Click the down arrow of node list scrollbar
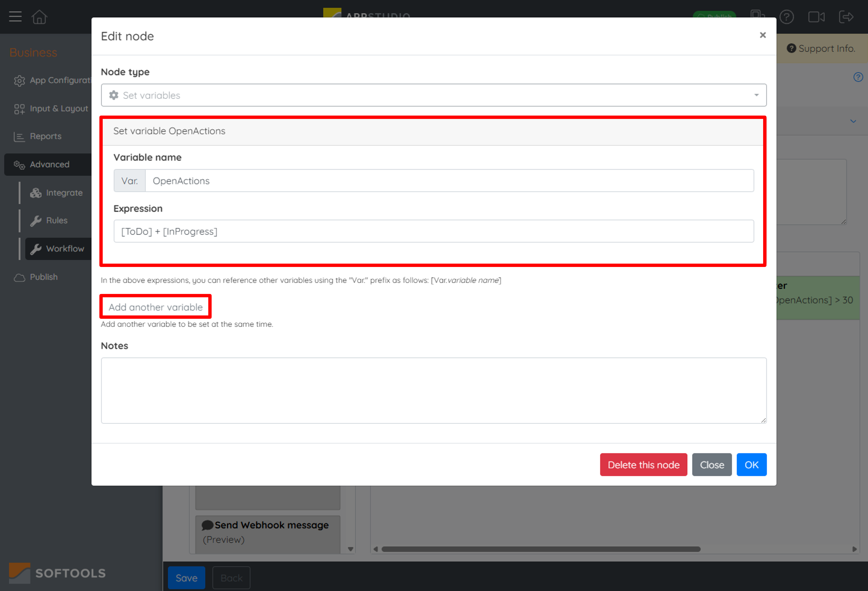The image size is (868, 591). (350, 549)
